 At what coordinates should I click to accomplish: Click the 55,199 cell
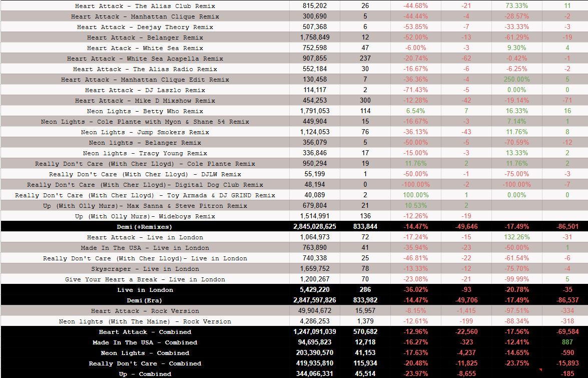pos(315,174)
